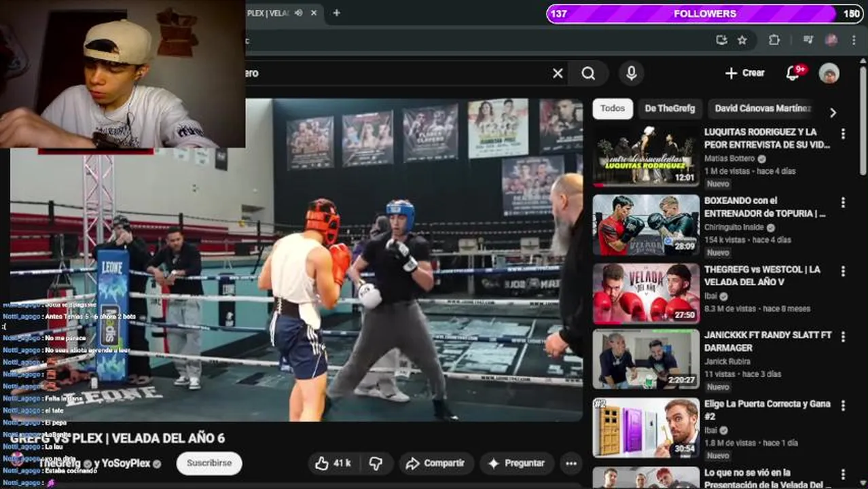
Task: Open options for TheGrefg vs Westcol video
Action: tap(843, 271)
